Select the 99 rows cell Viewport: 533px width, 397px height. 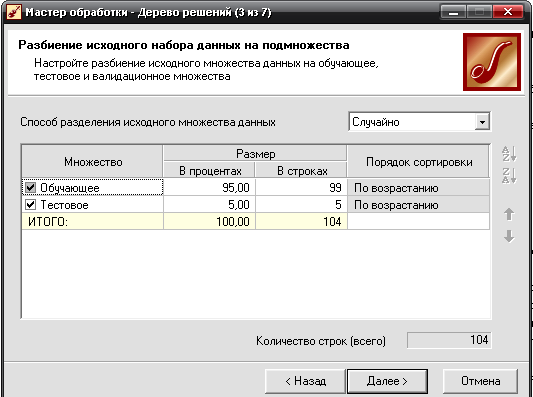[301, 187]
